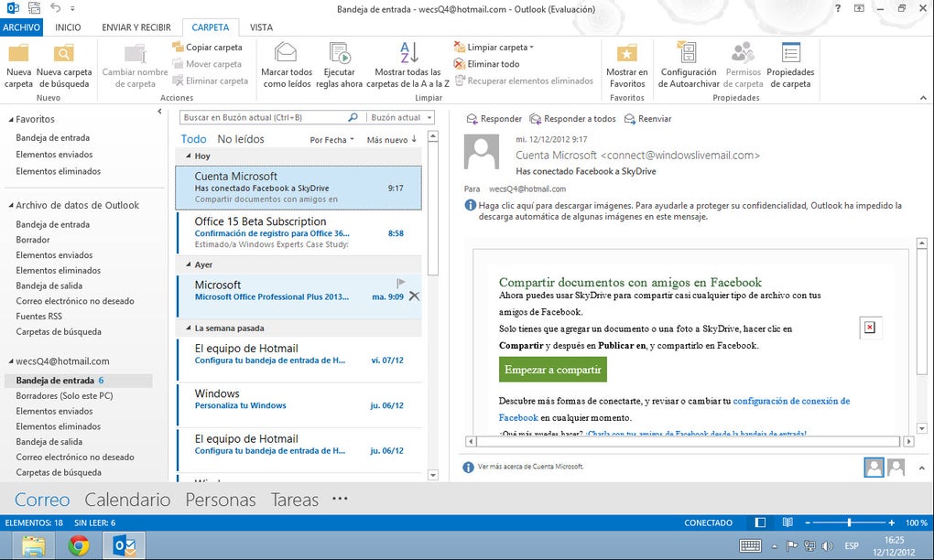Click the blocked image placeholder in email
The image size is (934, 560).
(x=870, y=328)
